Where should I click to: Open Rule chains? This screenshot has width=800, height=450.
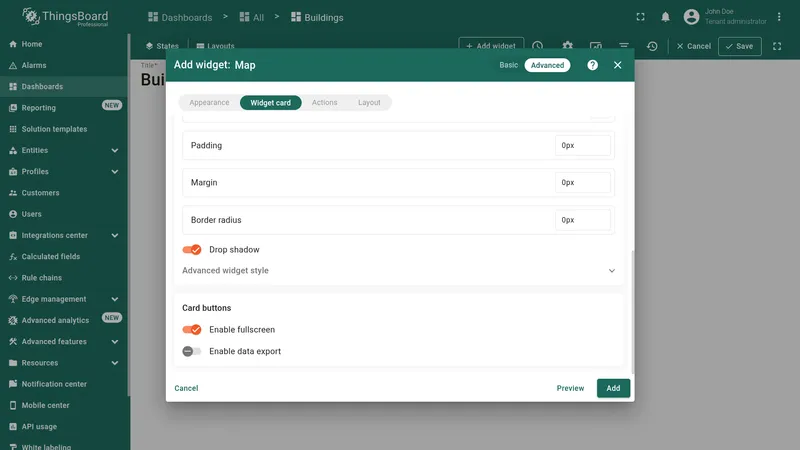pyautogui.click(x=41, y=278)
